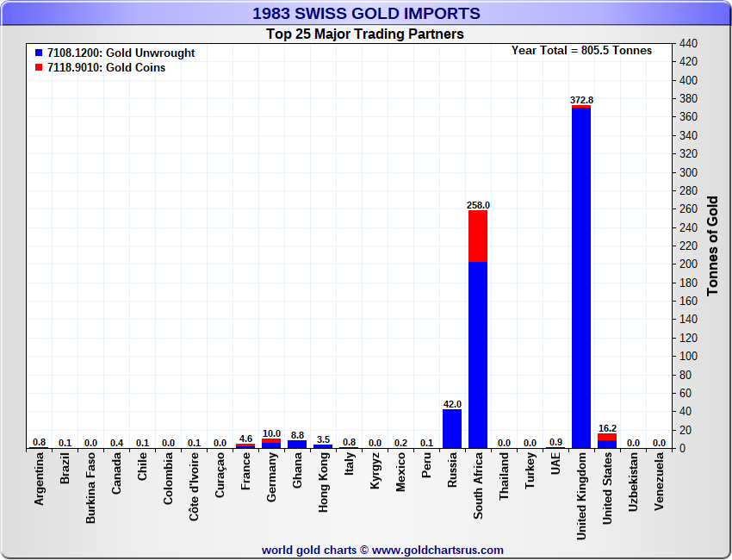Click the Ghana axis label

tap(297, 470)
